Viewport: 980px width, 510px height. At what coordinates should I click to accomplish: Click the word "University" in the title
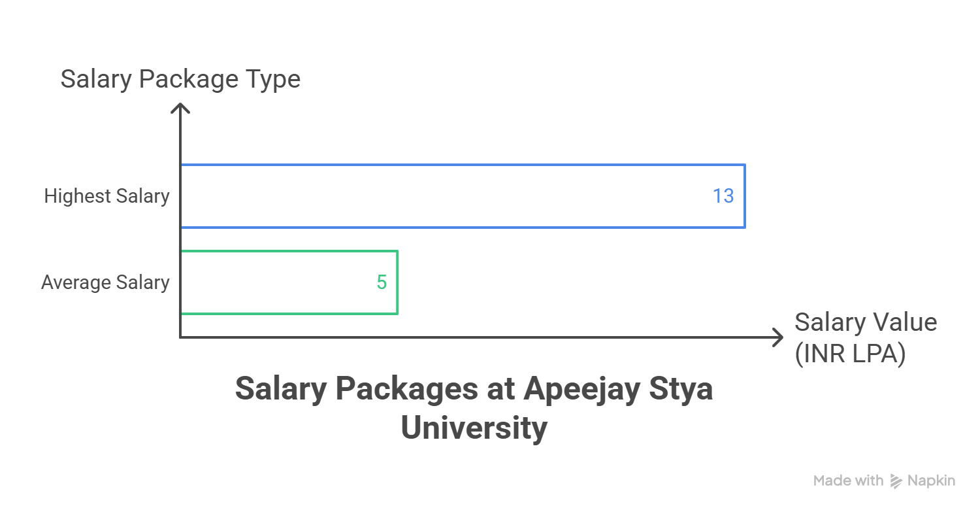(x=474, y=428)
